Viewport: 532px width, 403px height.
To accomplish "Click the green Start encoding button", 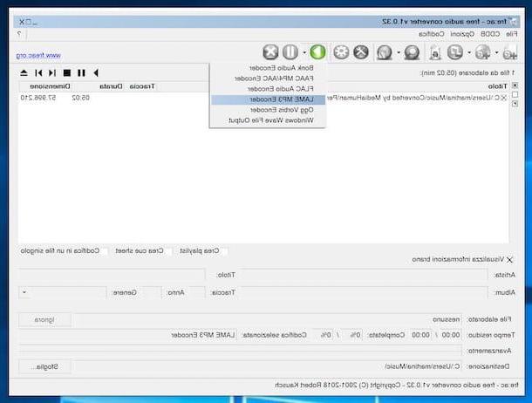I will (317, 52).
